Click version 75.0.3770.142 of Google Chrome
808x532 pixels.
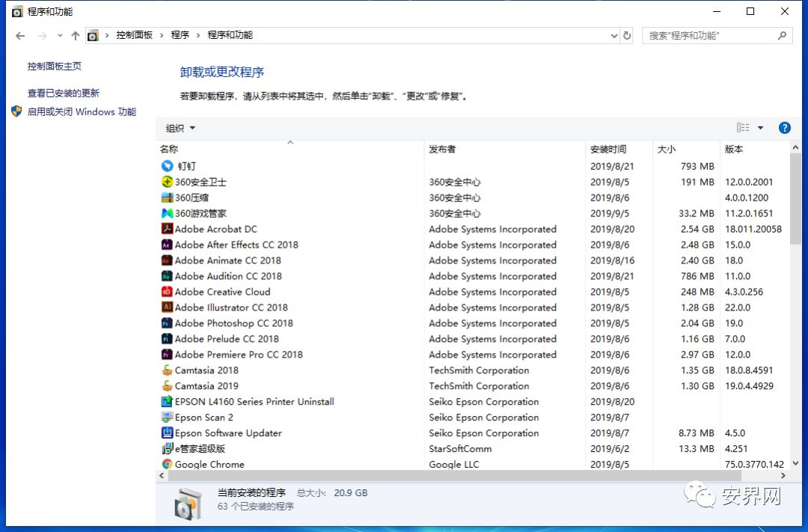click(x=754, y=464)
